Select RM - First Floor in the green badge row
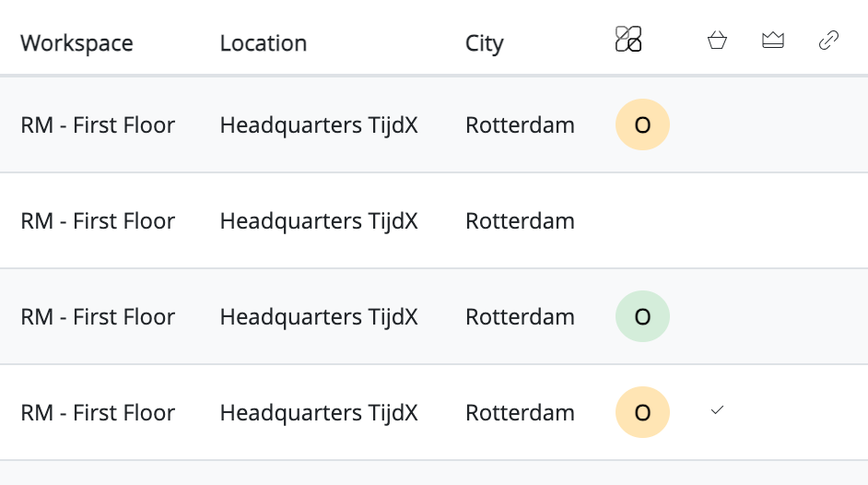Screen dimensions: 868x485 click(x=98, y=316)
